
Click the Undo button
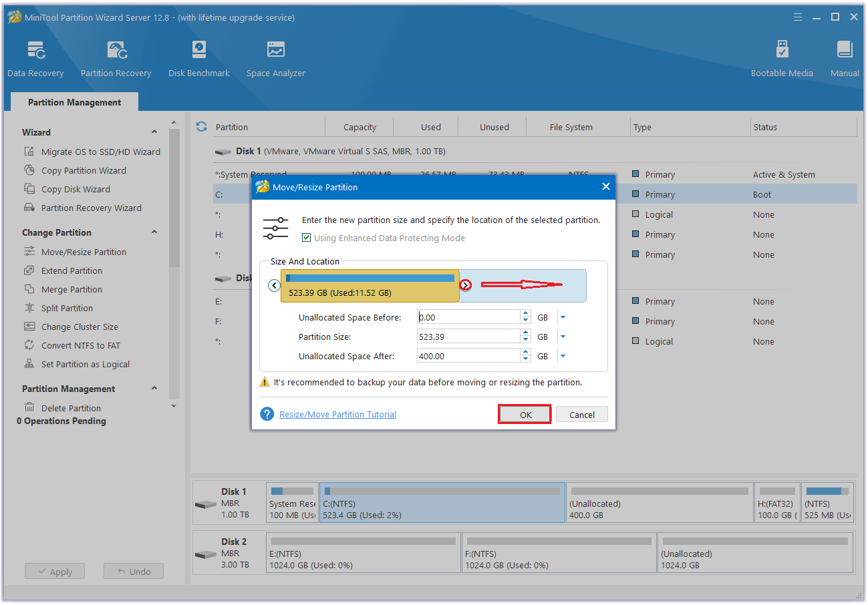pos(134,572)
